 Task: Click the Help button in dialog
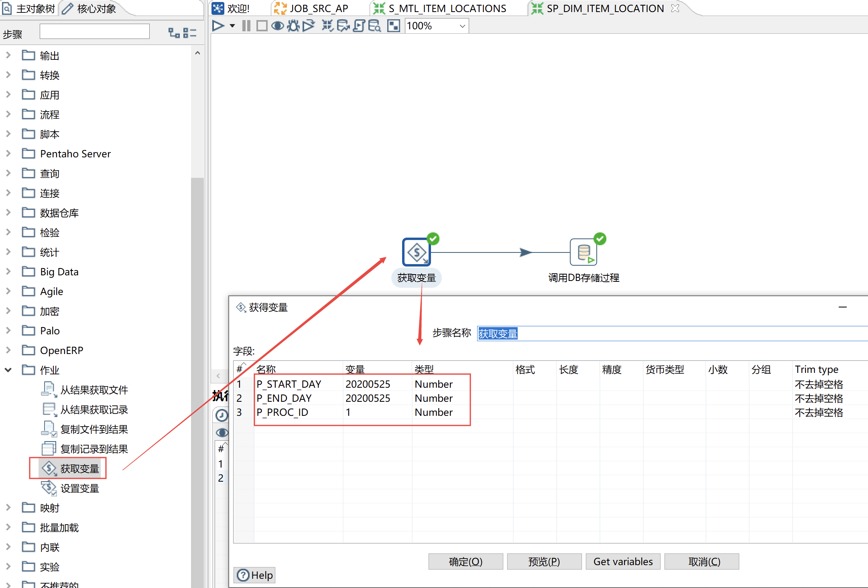[254, 575]
